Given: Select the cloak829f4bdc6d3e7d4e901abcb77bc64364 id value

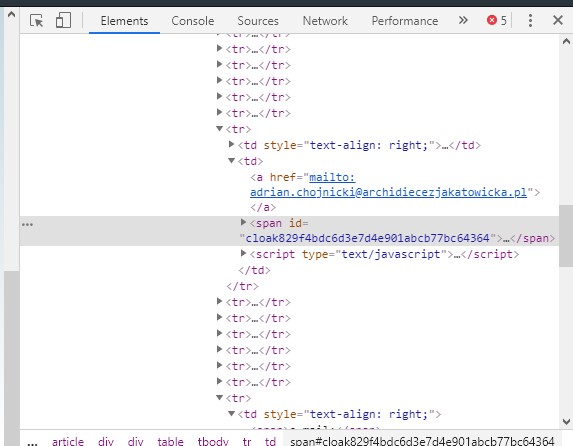Looking at the screenshot, I should click(367, 238).
